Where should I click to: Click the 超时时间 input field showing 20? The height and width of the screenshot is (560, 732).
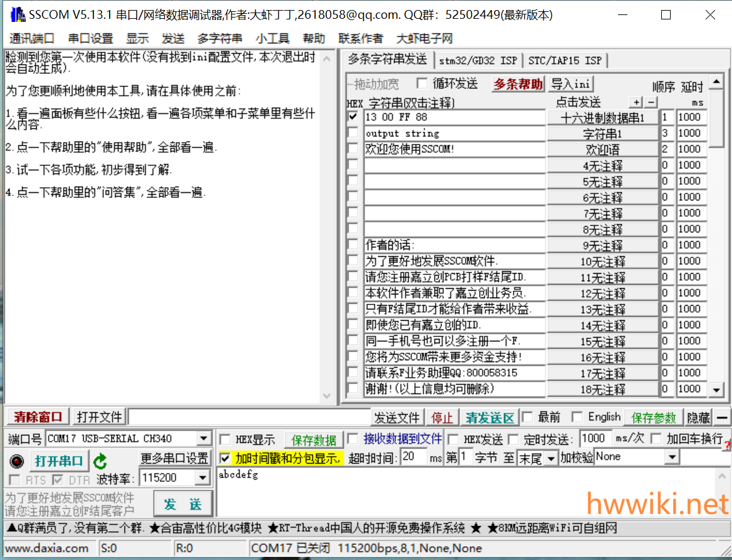tap(413, 457)
